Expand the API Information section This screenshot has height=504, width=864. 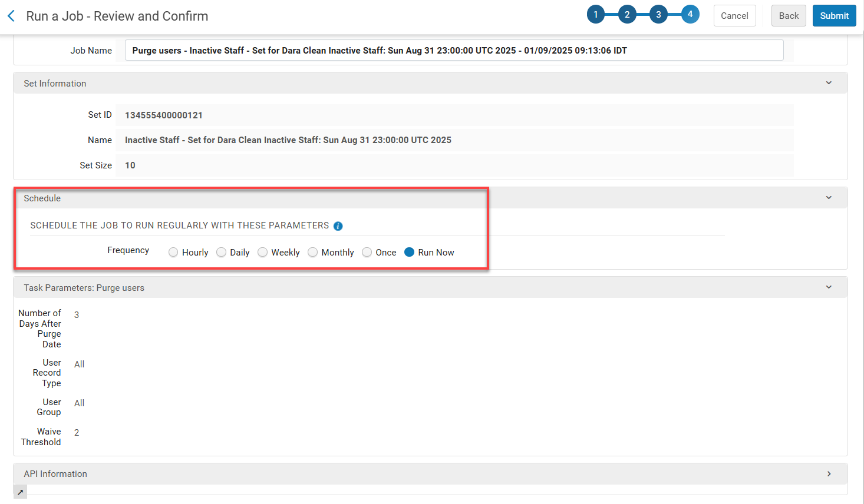(829, 474)
